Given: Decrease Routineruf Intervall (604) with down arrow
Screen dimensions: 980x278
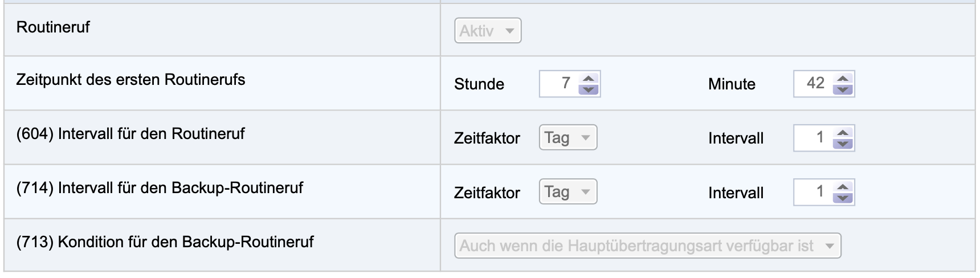Looking at the screenshot, I should tap(843, 144).
